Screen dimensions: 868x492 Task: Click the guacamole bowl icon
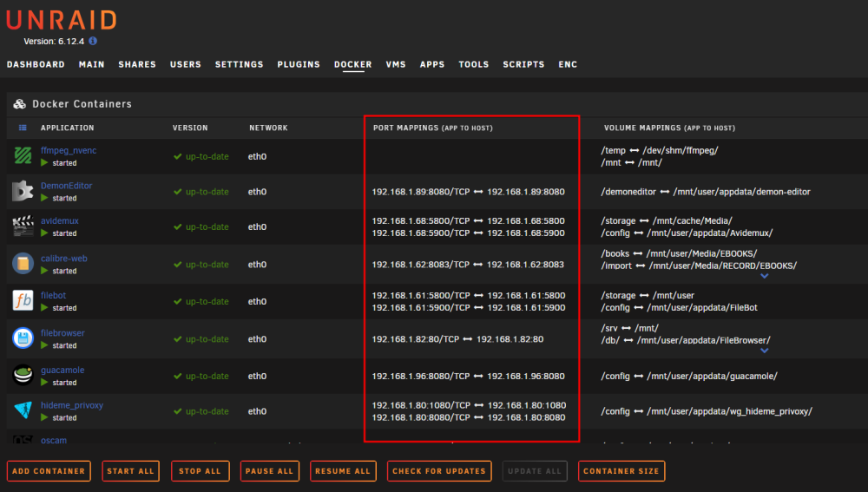(x=23, y=375)
